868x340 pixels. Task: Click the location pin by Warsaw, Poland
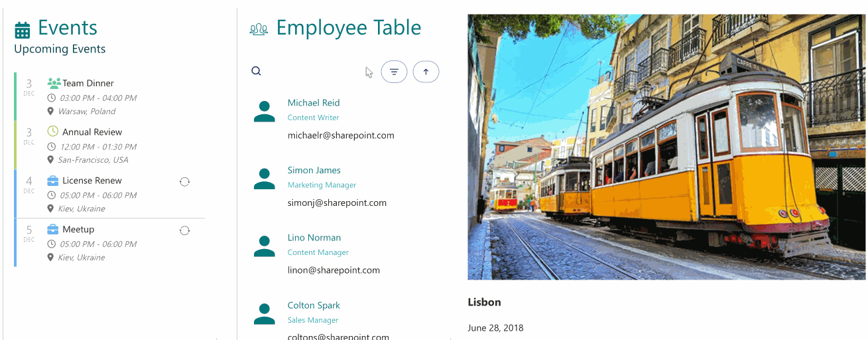click(50, 111)
